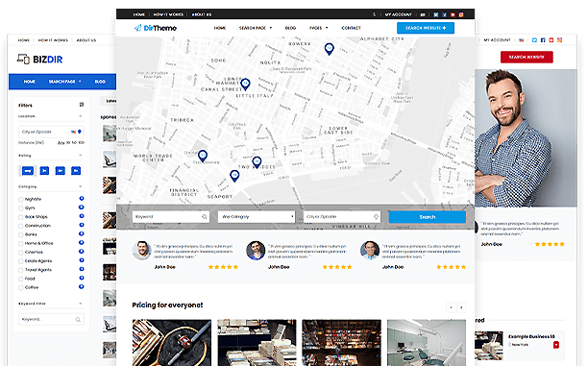Check the Banks category
The height and width of the screenshot is (366, 588).
(x=20, y=234)
